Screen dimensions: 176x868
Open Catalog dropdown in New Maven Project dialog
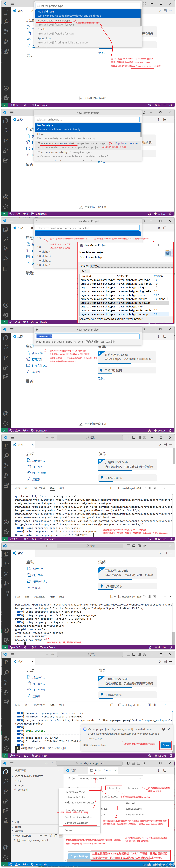[x=131, y=266]
